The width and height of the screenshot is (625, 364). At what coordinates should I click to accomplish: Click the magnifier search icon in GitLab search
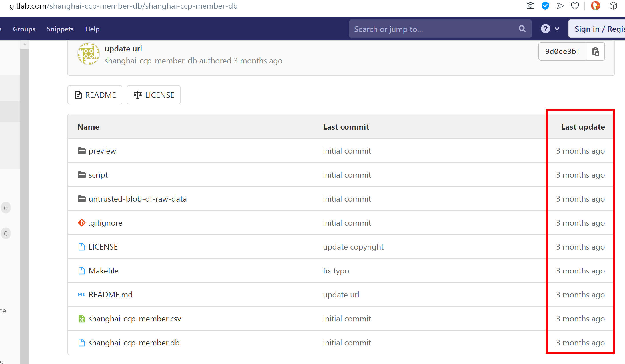click(522, 29)
